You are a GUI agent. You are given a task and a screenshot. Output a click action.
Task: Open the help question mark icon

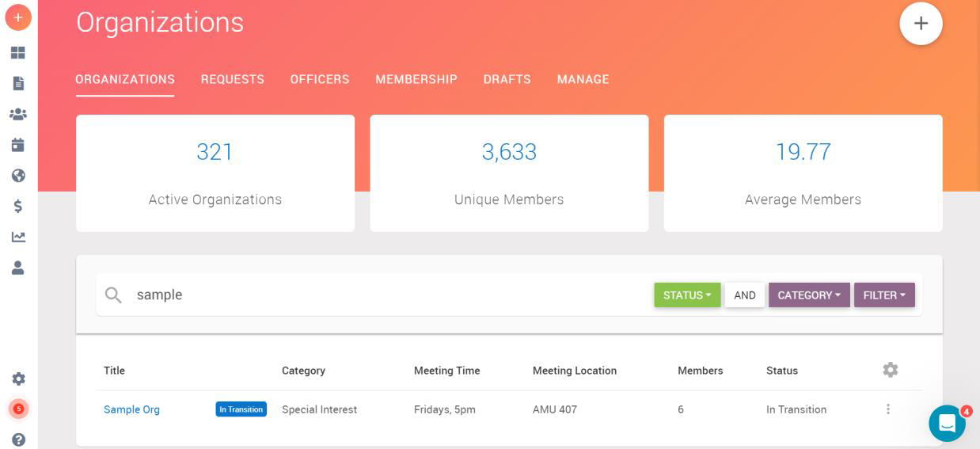[x=18, y=439]
